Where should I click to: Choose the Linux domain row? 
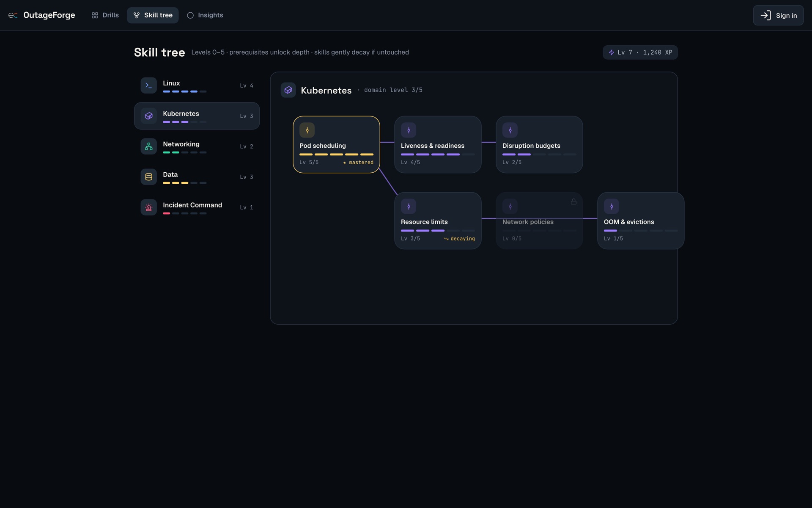[197, 86]
